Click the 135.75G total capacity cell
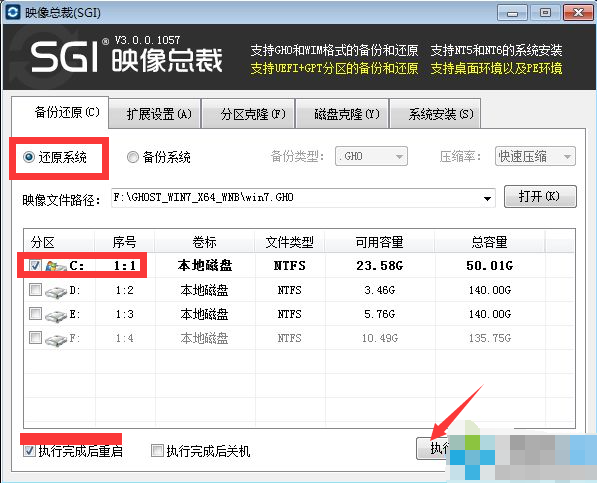 click(490, 338)
